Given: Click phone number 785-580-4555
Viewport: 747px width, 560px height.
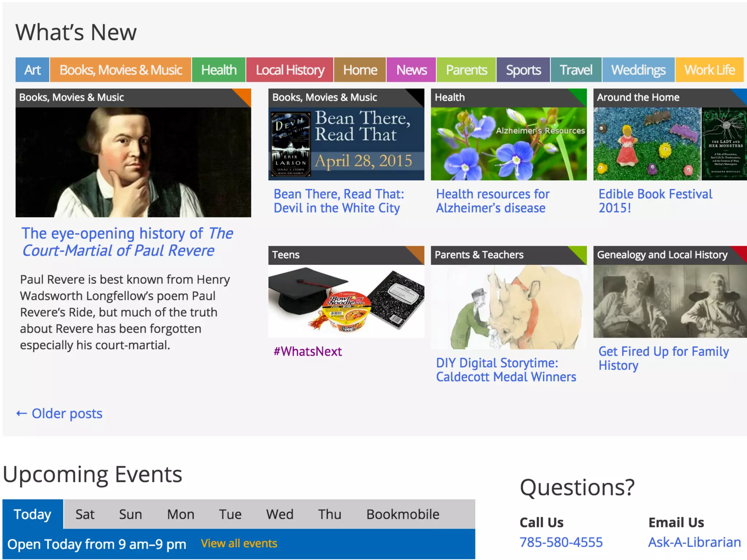Looking at the screenshot, I should point(561,542).
